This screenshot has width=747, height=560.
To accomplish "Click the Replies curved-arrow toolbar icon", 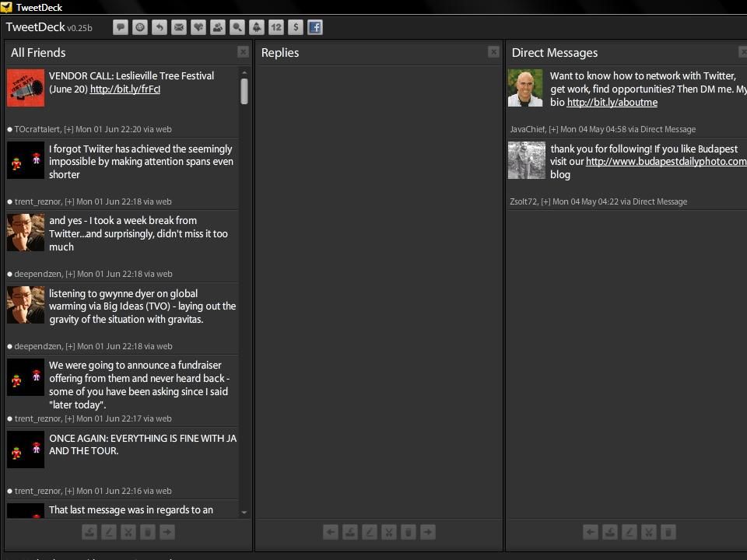I will coord(160,27).
